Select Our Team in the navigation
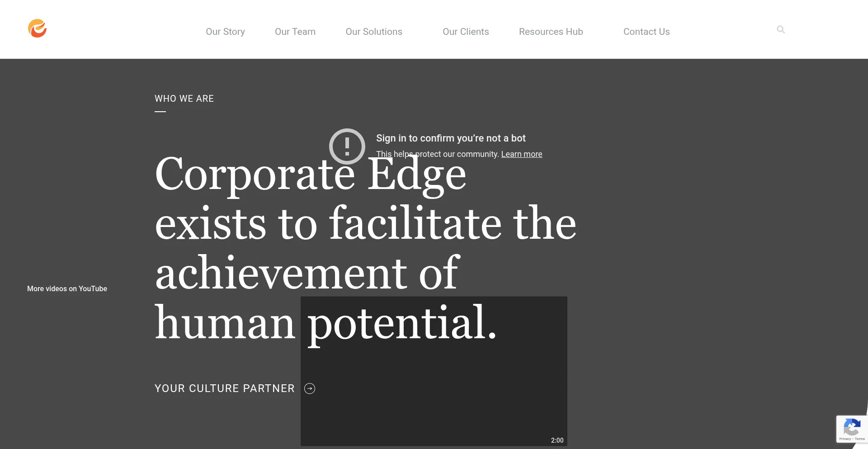Viewport: 868px width, 449px height. coord(295,32)
